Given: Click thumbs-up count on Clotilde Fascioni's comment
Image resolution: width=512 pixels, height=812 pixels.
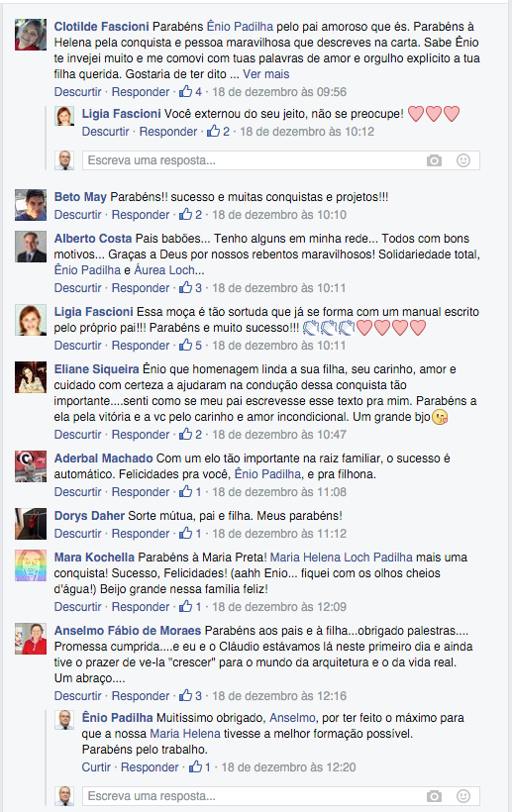Looking at the screenshot, I should [190, 92].
